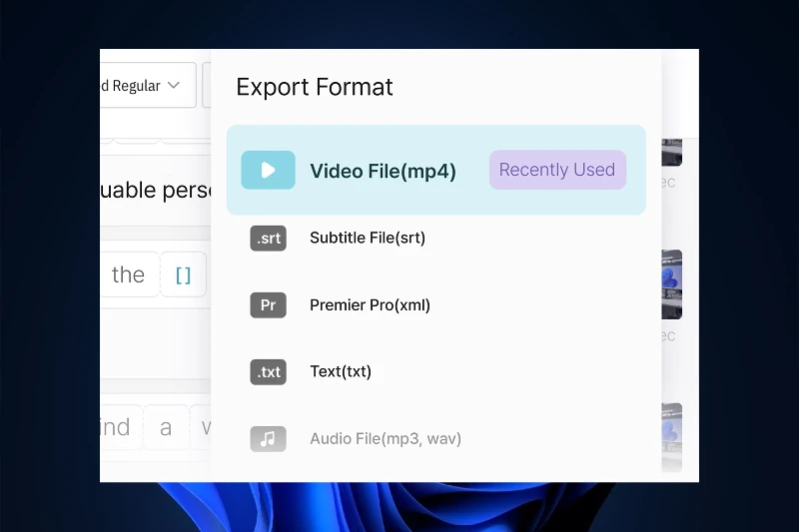
Task: Click the .srt subtitle file icon
Action: click(268, 238)
